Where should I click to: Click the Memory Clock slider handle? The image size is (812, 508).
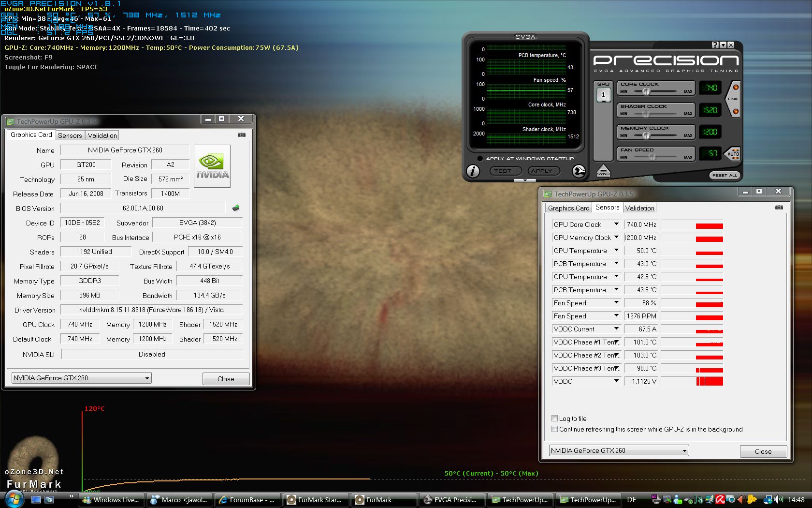[647, 135]
